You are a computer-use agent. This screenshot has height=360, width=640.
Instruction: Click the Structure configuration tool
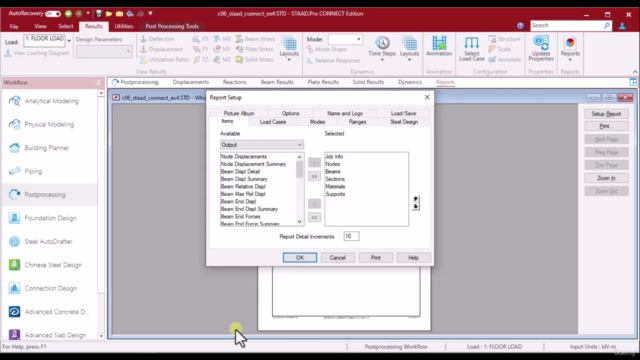[x=504, y=39]
